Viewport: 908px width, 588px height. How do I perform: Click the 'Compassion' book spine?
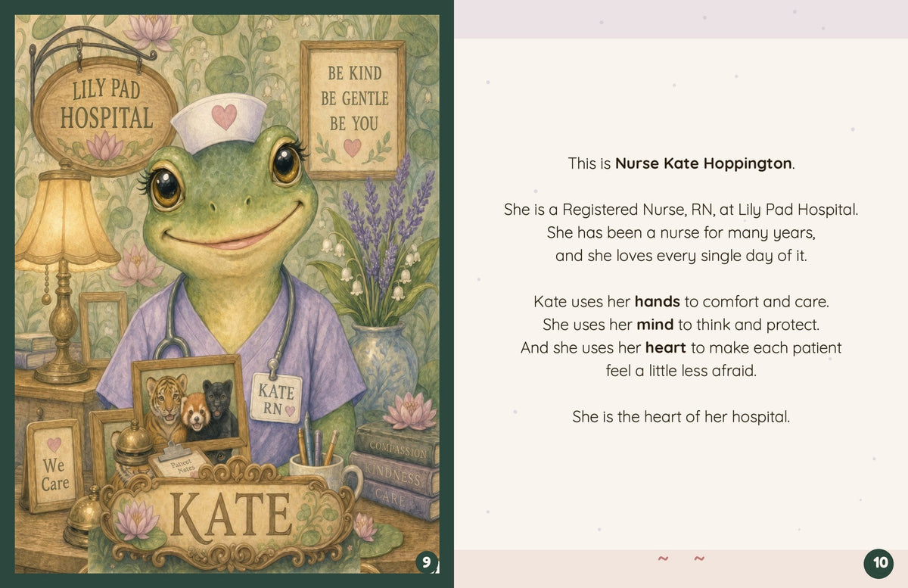tap(396, 446)
